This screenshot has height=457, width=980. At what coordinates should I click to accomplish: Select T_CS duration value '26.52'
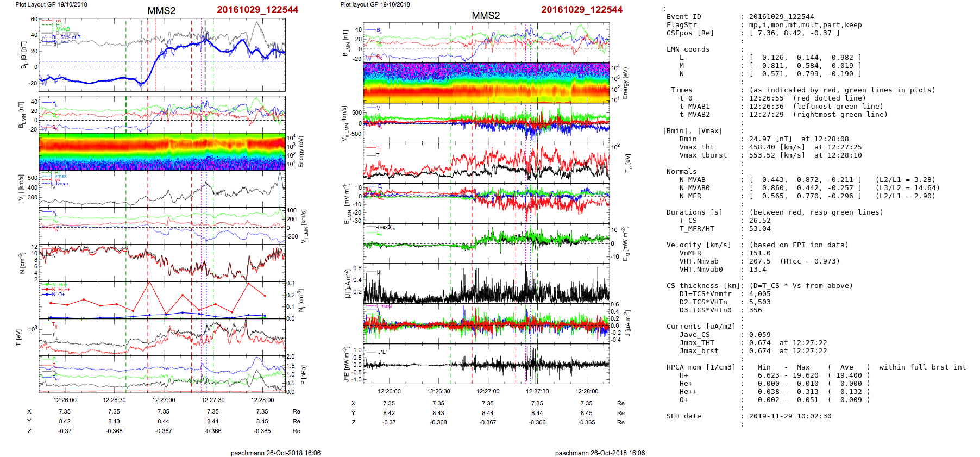759,221
